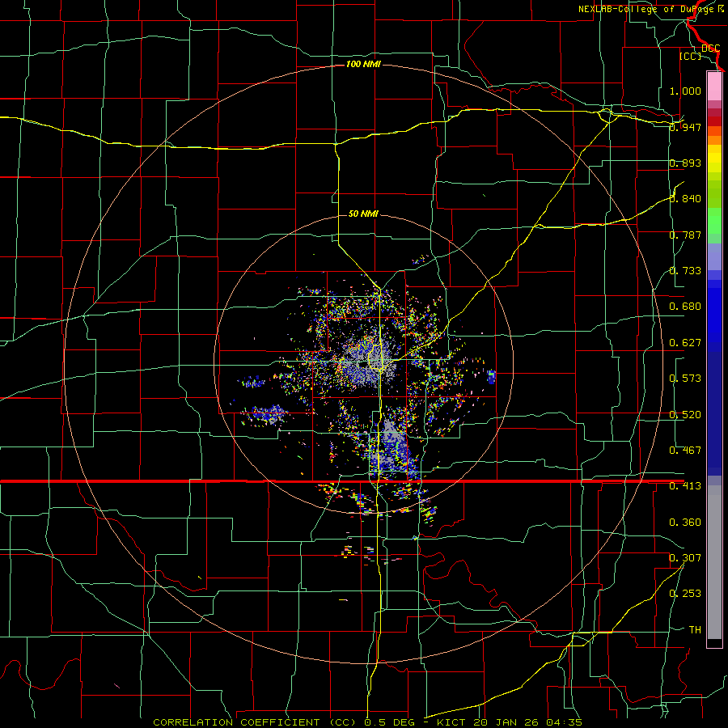Image resolution: width=728 pixels, height=728 pixels.
Task: Click the KICT station identifier
Action: pyautogui.click(x=453, y=722)
